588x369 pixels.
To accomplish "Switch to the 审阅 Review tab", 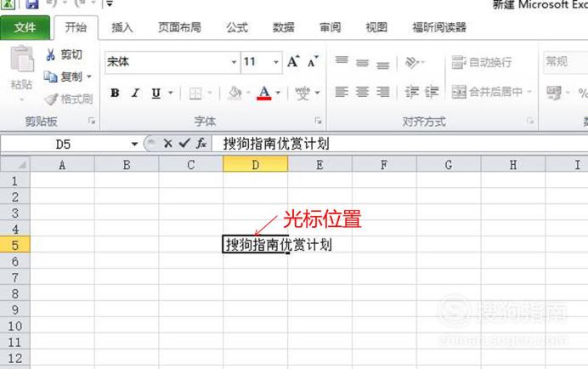I will [x=330, y=27].
